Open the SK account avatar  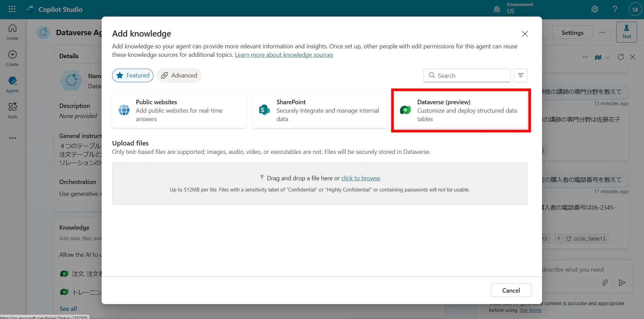(635, 9)
